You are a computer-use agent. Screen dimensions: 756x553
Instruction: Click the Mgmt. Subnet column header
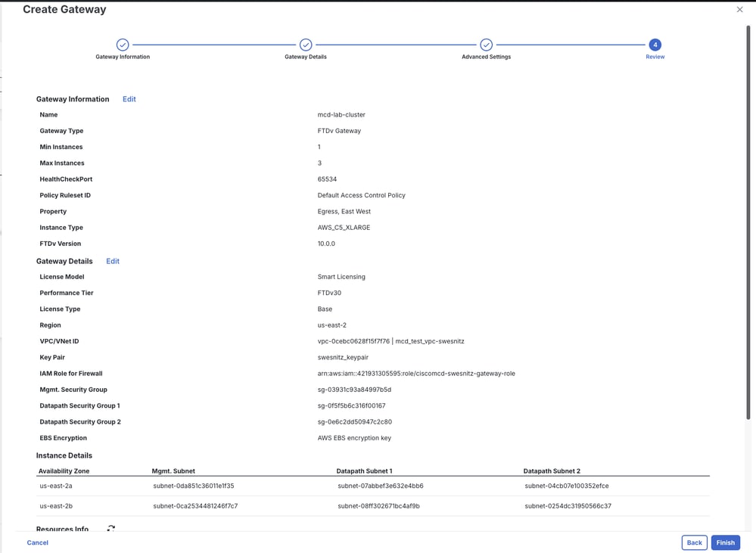pos(173,471)
